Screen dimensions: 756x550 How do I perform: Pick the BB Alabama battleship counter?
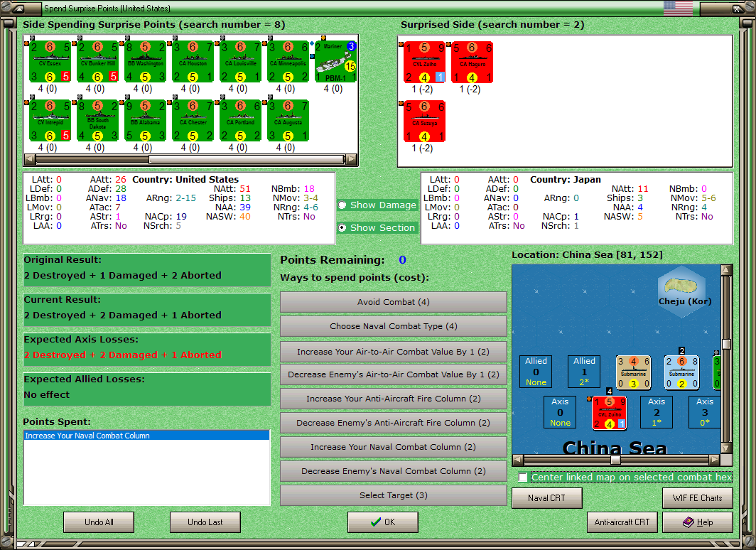click(x=145, y=121)
